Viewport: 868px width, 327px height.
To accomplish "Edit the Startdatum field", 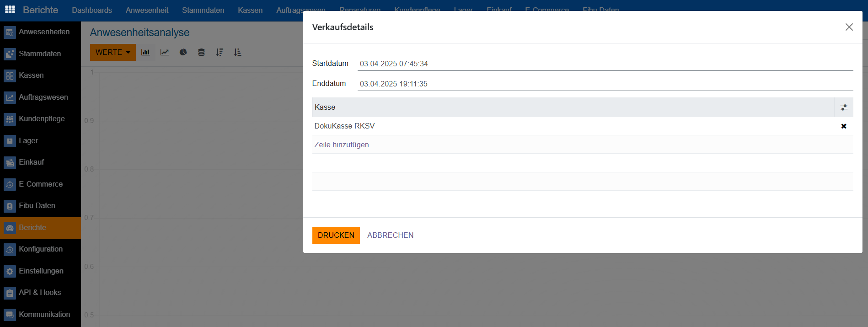I will pos(605,64).
